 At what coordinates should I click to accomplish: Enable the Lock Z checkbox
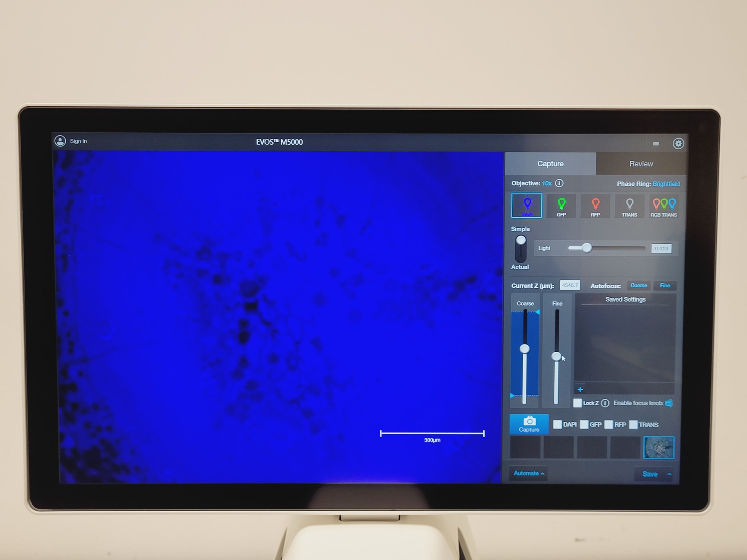point(577,403)
